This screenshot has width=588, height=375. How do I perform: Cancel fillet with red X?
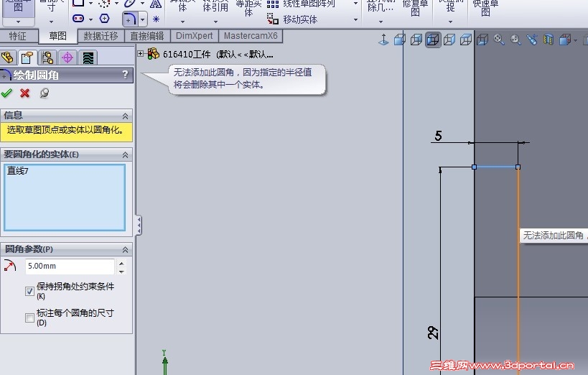click(24, 93)
